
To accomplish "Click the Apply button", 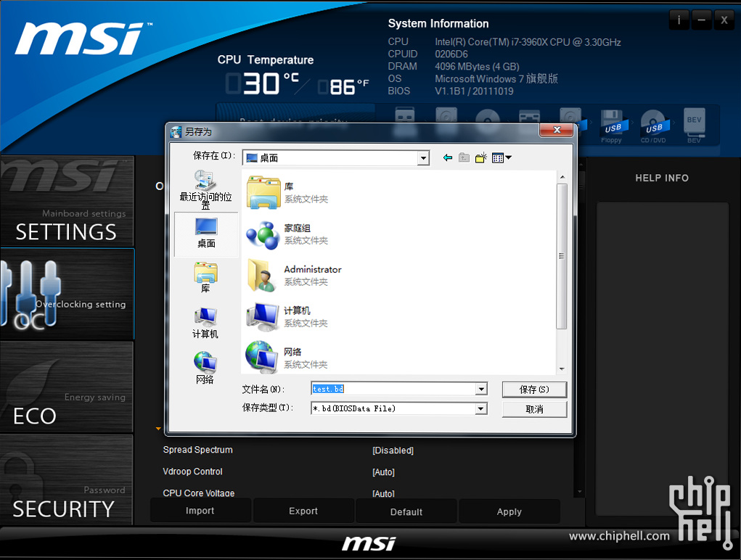I will (509, 511).
